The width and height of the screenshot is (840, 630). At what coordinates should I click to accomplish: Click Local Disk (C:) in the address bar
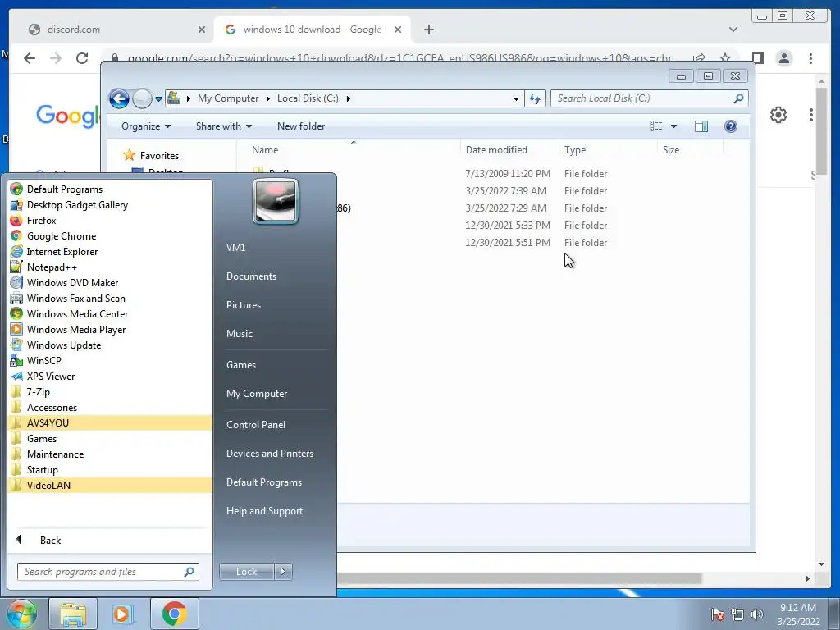tap(308, 98)
